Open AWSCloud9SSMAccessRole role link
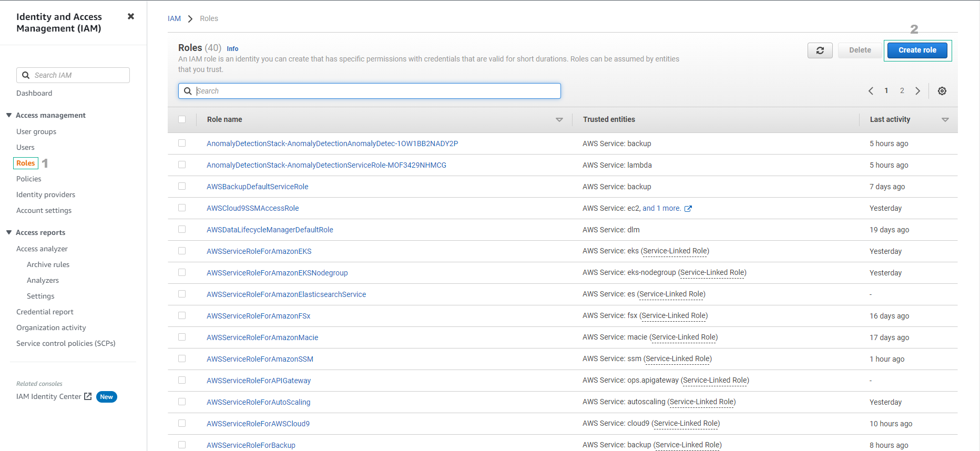The width and height of the screenshot is (980, 451). [x=253, y=208]
